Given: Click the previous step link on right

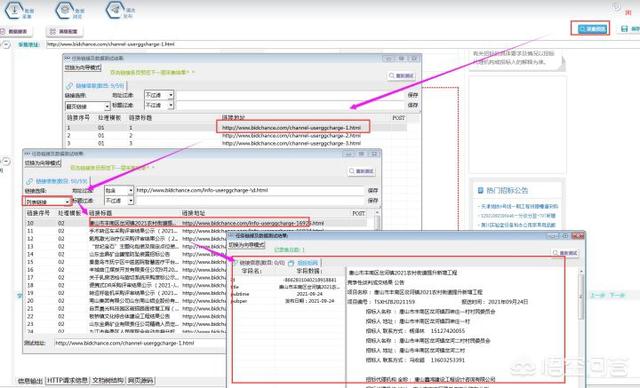Looking at the screenshot, I should (x=597, y=295).
